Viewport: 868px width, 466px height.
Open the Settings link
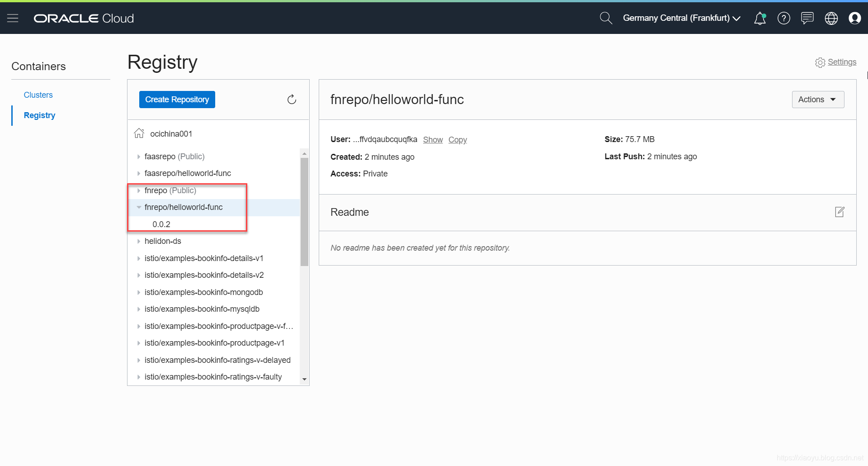[x=842, y=62]
